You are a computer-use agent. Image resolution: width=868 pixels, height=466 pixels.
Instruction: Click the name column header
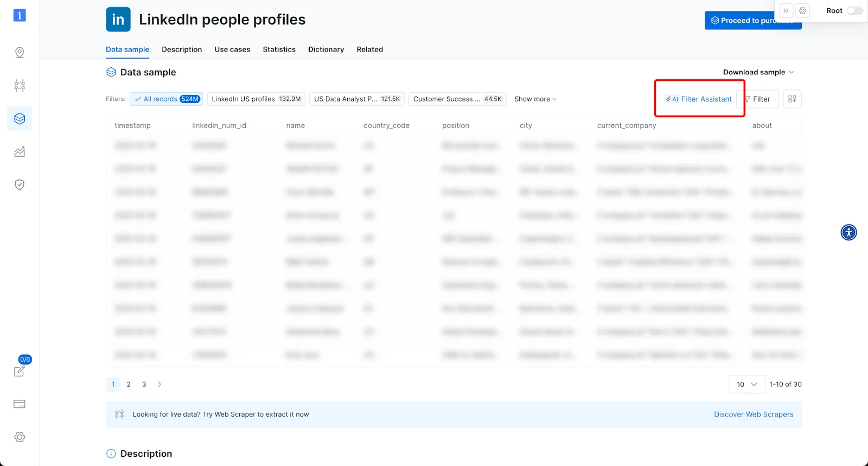296,125
